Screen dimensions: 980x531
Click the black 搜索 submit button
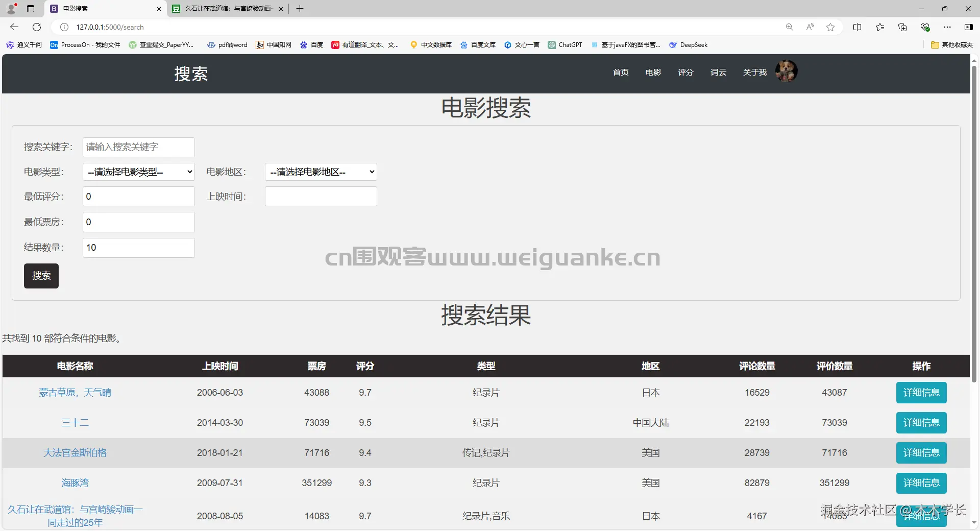[x=41, y=276]
